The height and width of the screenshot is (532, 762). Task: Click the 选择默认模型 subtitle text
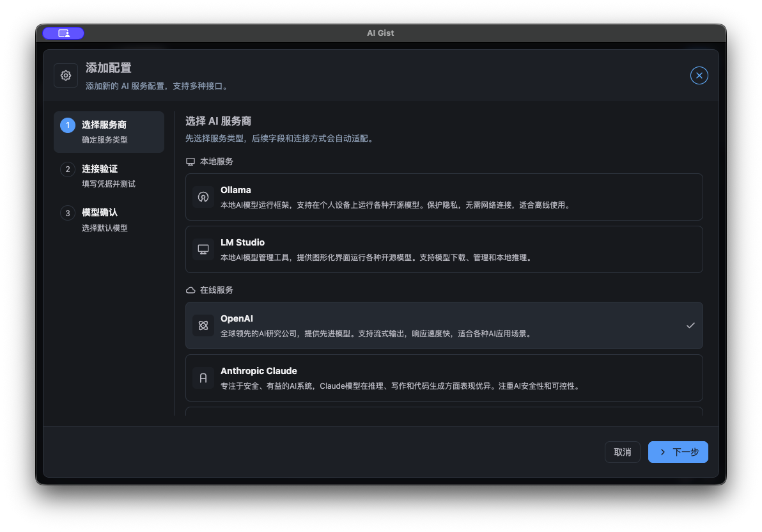[x=104, y=228]
